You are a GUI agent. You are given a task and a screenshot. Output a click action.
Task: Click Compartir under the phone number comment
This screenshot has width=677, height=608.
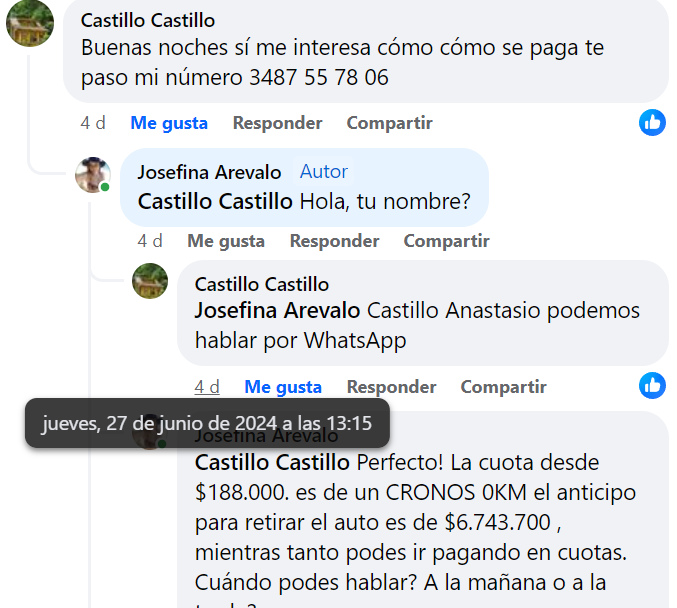tap(389, 123)
